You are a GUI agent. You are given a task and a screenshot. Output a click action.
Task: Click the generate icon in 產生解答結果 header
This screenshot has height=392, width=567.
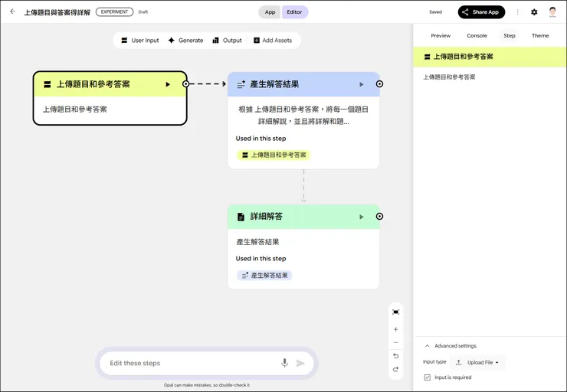click(241, 84)
